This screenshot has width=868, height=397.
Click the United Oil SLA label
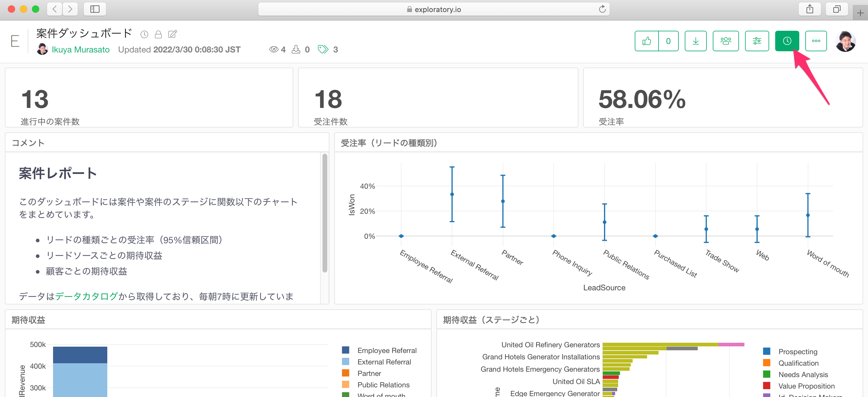click(576, 381)
